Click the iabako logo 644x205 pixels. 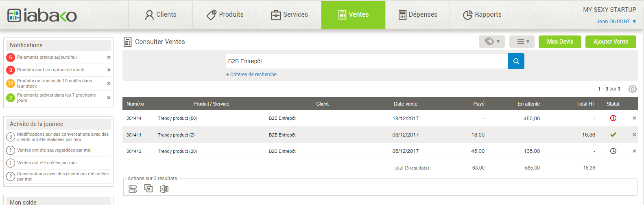pyautogui.click(x=42, y=15)
